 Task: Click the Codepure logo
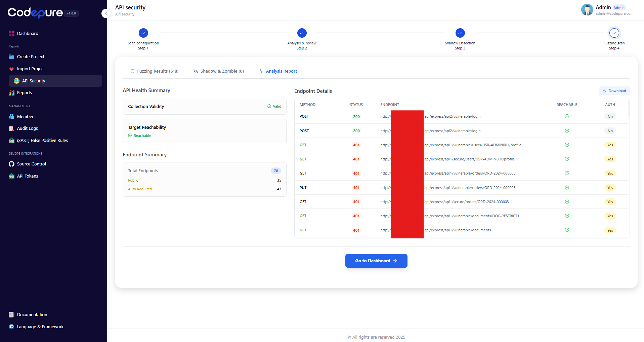[35, 13]
